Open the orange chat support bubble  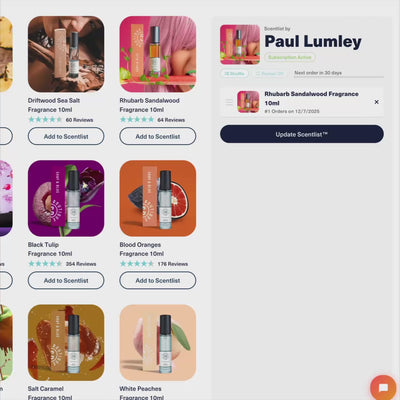[383, 387]
